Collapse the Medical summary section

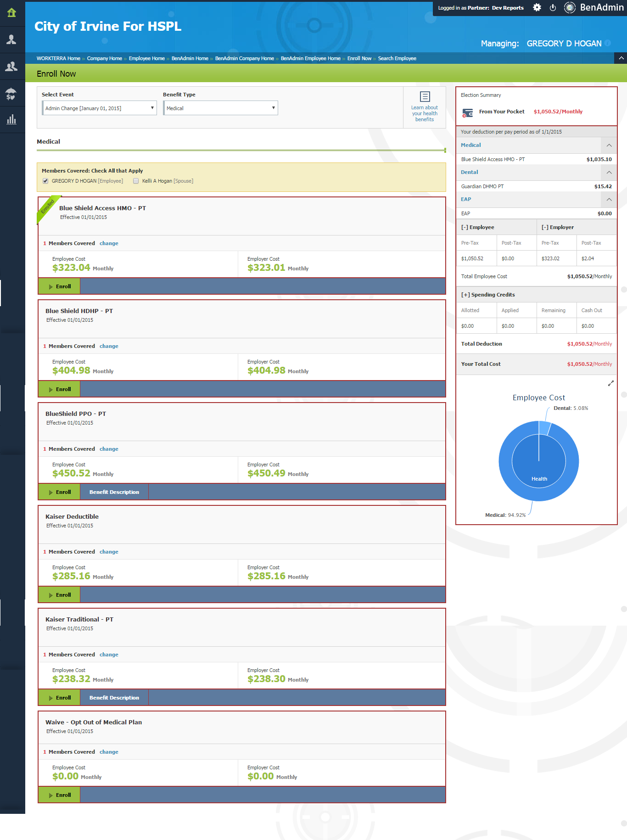point(609,146)
